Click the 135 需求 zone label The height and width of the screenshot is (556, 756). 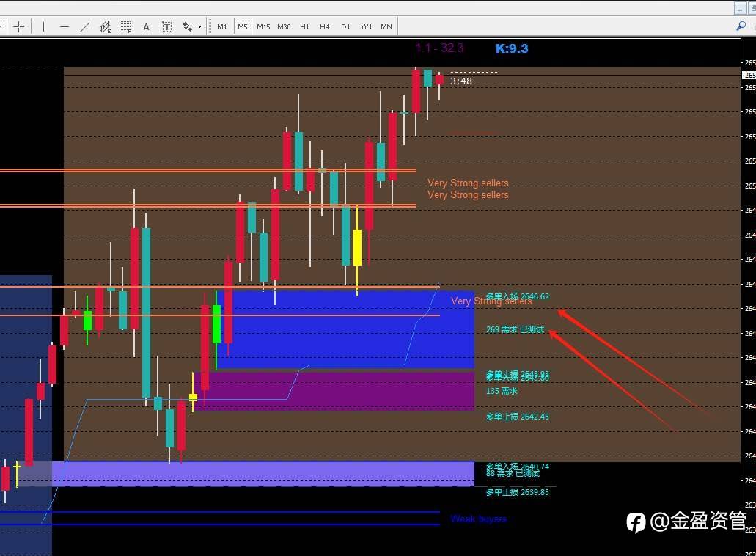502,391
